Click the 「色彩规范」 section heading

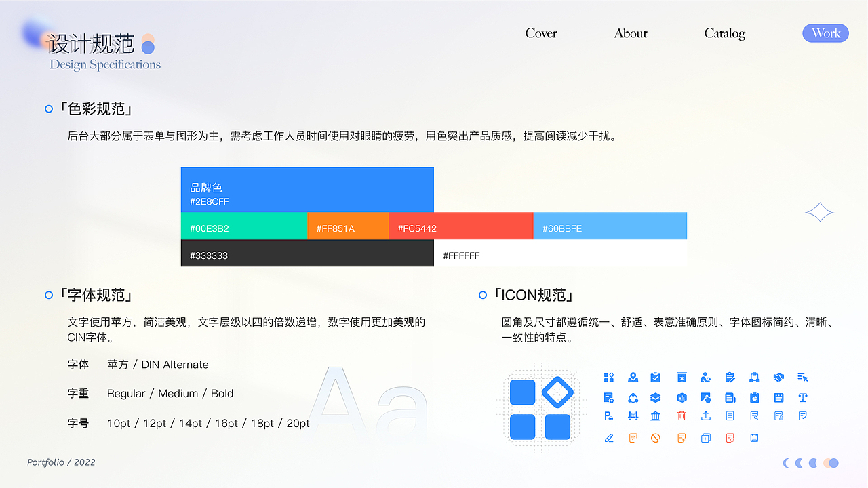click(x=95, y=108)
